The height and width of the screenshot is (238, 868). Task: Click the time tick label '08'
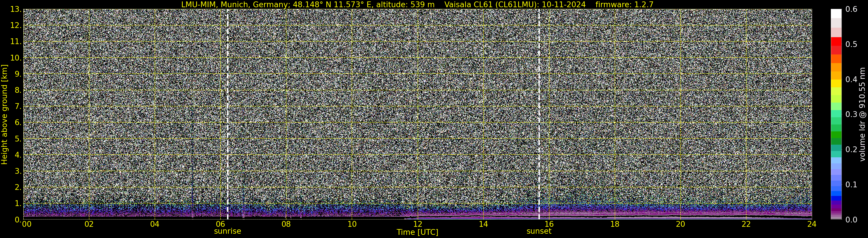(286, 224)
